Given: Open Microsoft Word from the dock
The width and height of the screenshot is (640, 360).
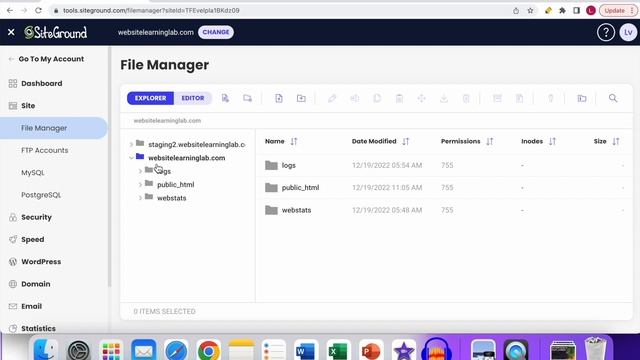Looking at the screenshot, I should point(306,351).
